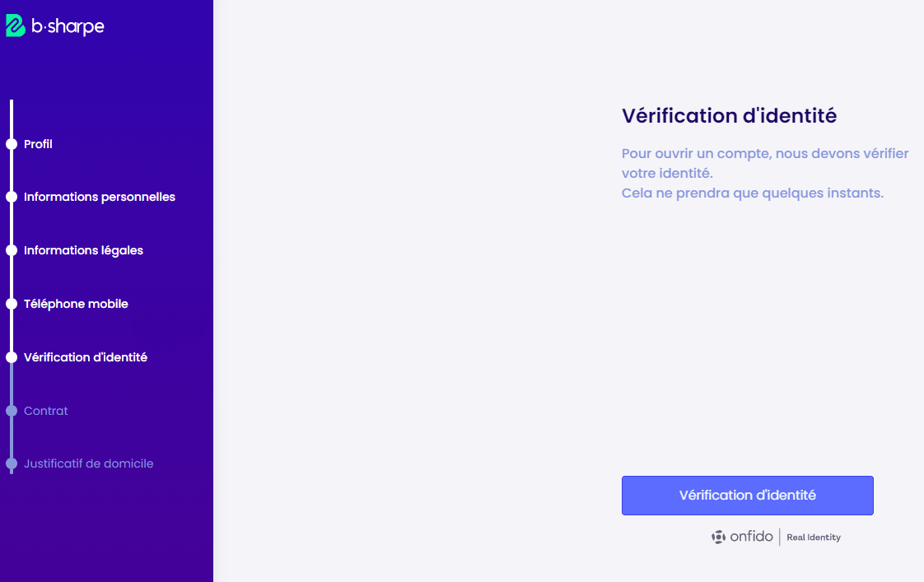
Task: Click the Real Identity text
Action: [813, 538]
